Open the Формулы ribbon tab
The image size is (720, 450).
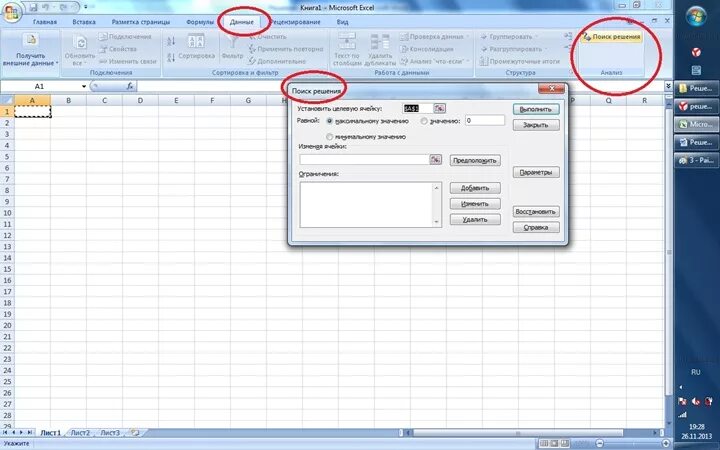(200, 22)
